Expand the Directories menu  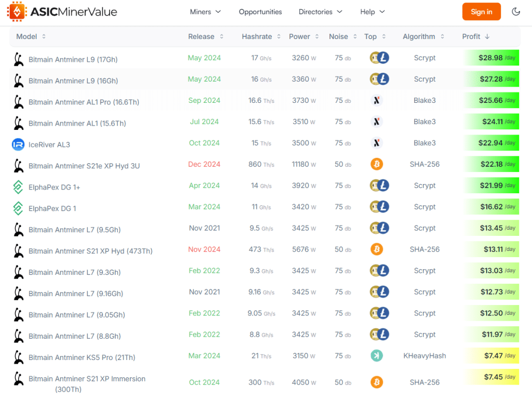320,12
